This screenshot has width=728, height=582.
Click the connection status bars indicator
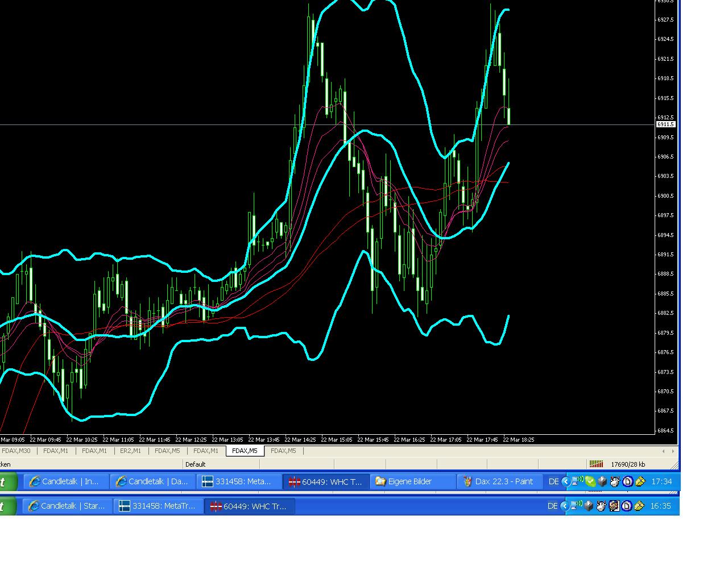[x=595, y=464]
